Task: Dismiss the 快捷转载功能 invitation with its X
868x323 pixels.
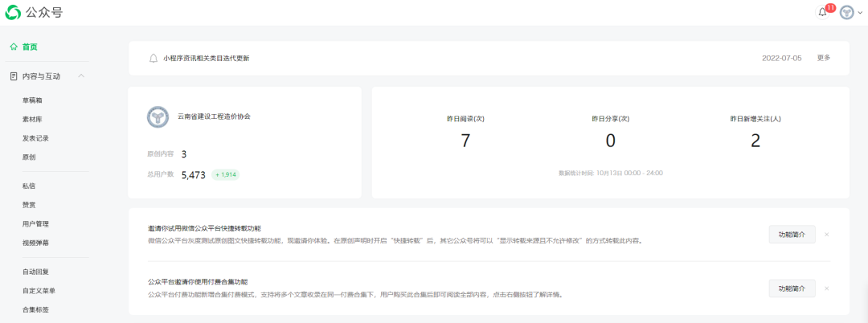Action: [826, 235]
